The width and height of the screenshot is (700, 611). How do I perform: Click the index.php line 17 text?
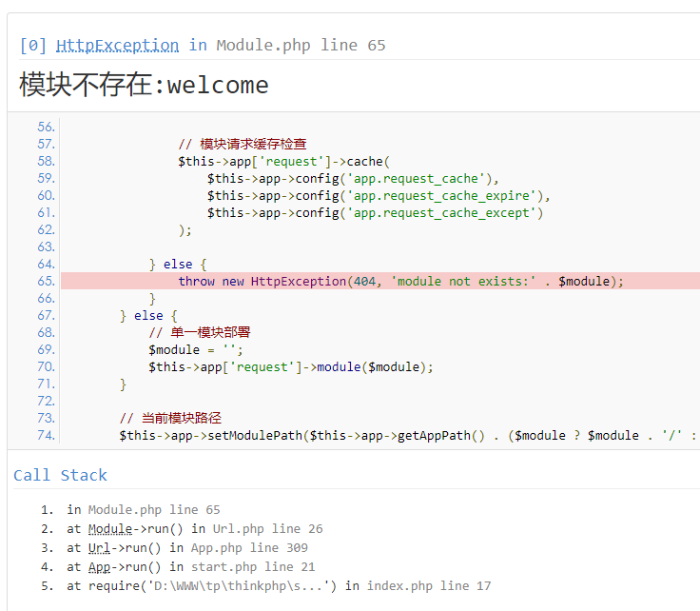point(429,586)
